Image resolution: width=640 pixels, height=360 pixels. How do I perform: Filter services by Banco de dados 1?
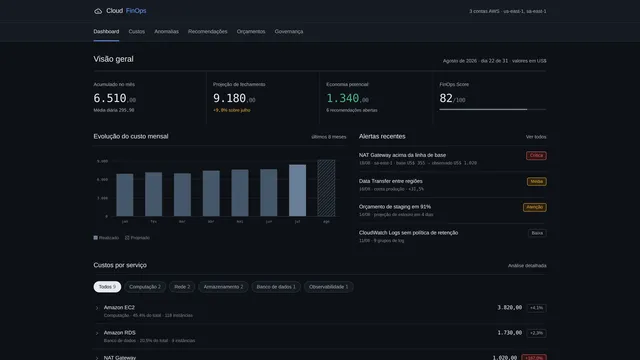coord(276,287)
